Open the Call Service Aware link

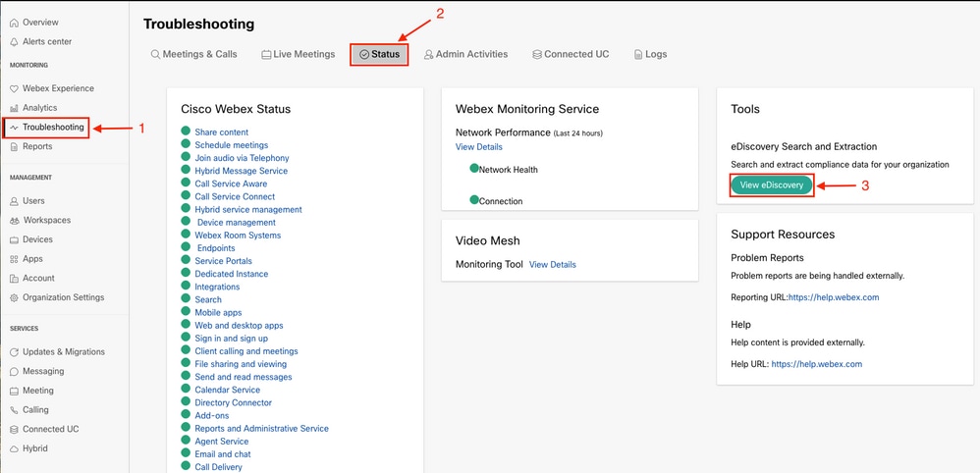tap(231, 184)
